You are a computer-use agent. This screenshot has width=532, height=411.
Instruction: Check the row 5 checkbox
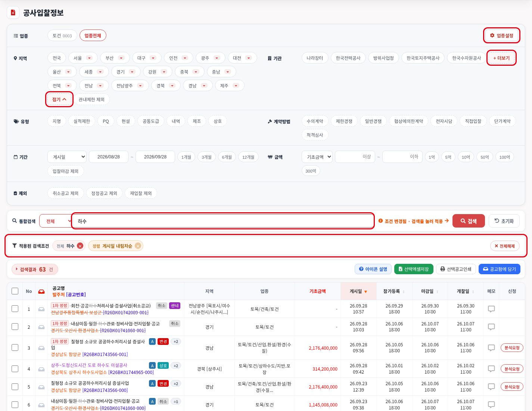point(15,386)
